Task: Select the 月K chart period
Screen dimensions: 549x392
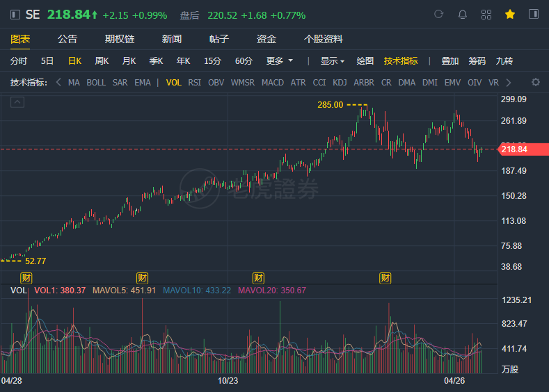Action: click(x=129, y=61)
